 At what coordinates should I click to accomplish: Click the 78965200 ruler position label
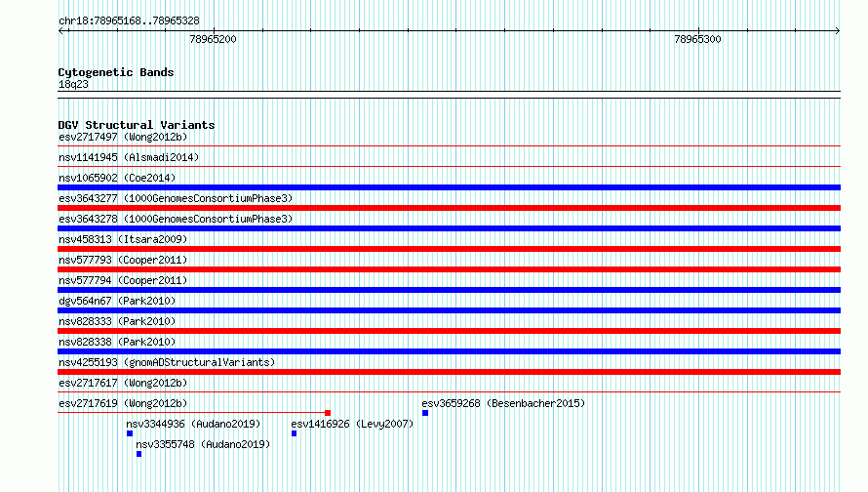tap(213, 39)
